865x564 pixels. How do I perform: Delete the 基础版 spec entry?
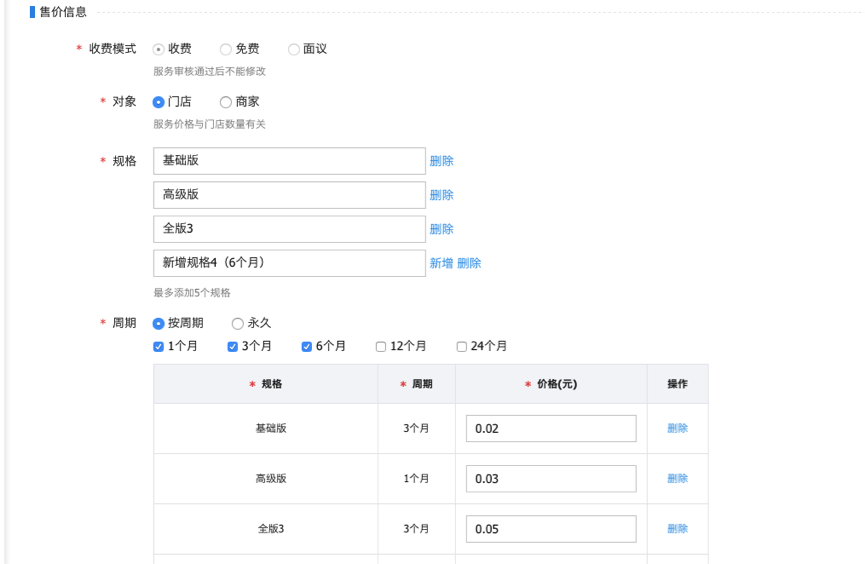click(x=441, y=161)
